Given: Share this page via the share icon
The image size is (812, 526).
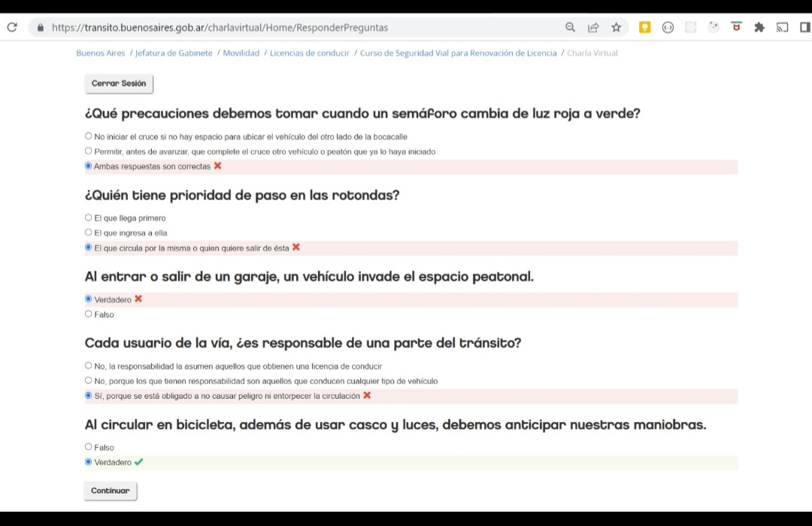Looking at the screenshot, I should click(x=594, y=26).
